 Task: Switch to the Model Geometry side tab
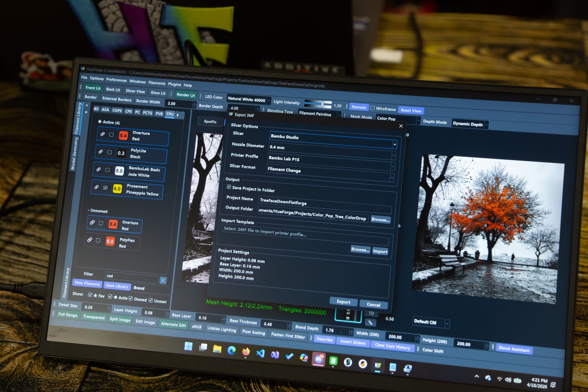(74, 154)
